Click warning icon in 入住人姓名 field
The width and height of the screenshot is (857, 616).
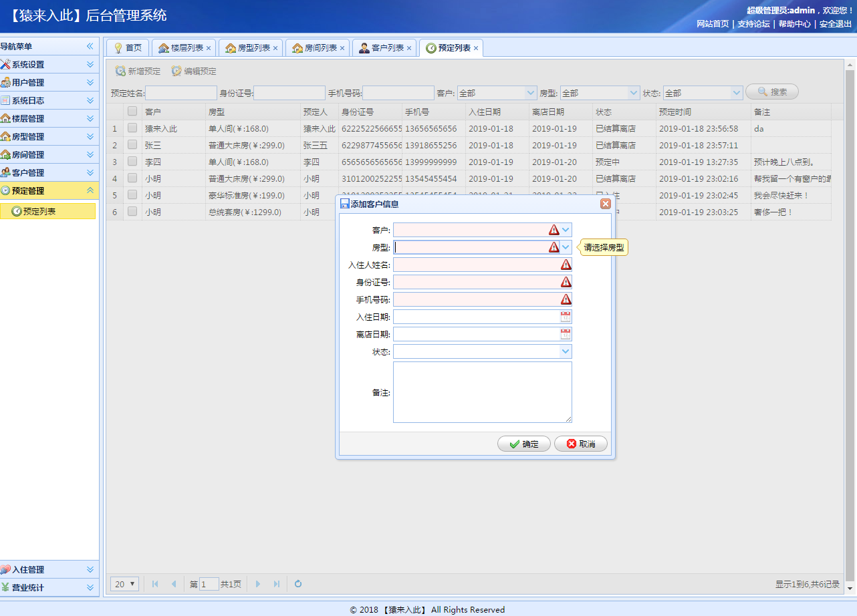[x=566, y=265]
